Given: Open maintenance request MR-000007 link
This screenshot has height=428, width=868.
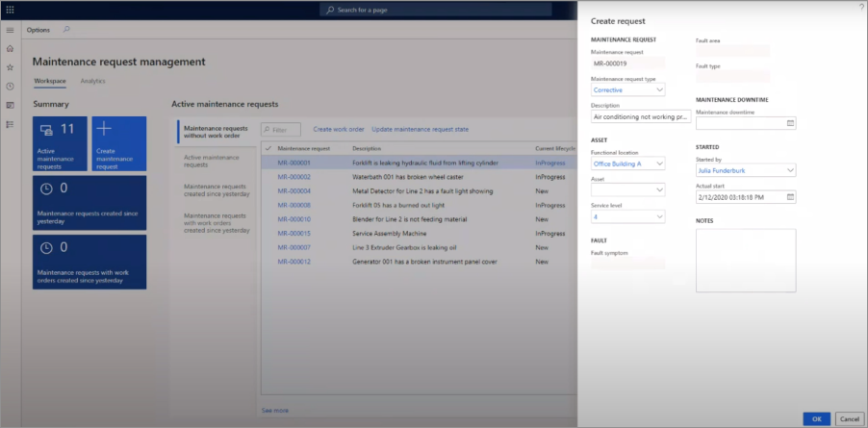Looking at the screenshot, I should 294,248.
